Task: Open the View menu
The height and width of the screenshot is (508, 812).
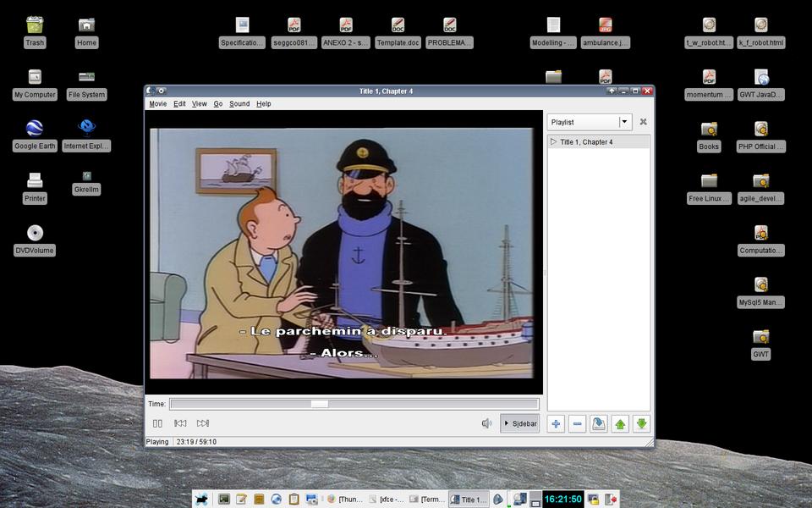Action: point(200,103)
